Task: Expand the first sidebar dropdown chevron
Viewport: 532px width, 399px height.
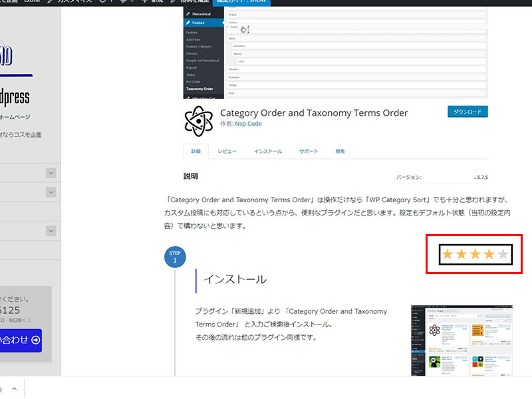Action: coord(51,173)
